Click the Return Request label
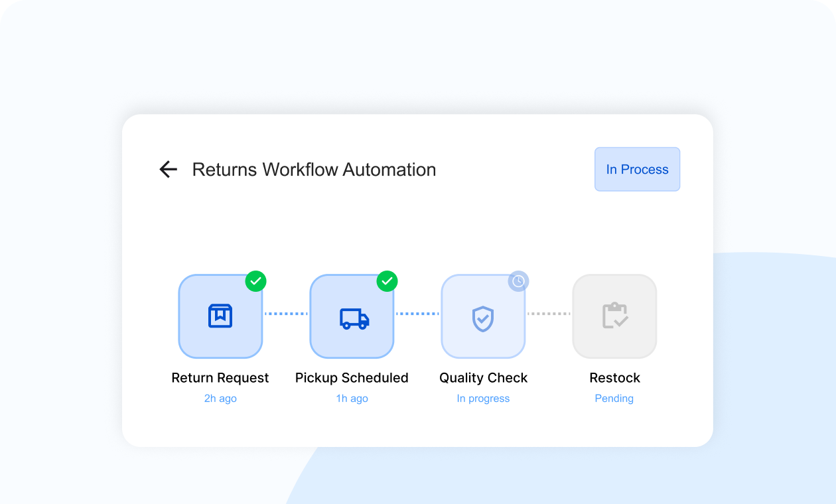Viewport: 836px width, 504px height. click(220, 378)
